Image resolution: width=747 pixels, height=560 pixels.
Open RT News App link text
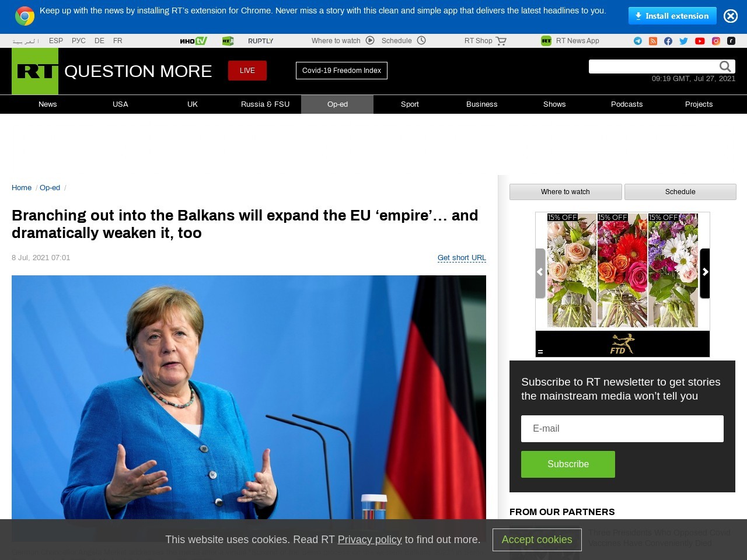pyautogui.click(x=578, y=41)
